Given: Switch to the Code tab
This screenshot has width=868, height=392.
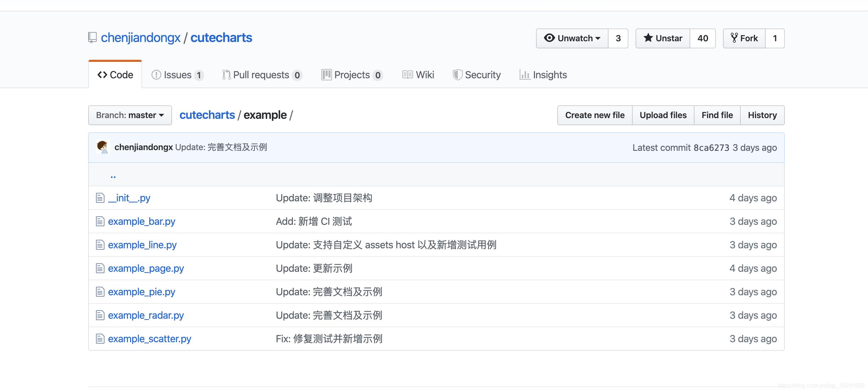Looking at the screenshot, I should click(x=115, y=75).
